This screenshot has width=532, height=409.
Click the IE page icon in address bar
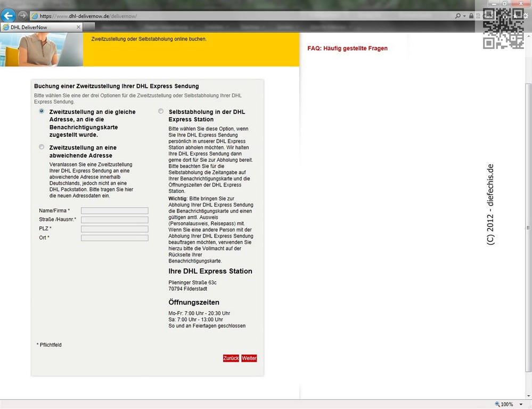click(34, 16)
